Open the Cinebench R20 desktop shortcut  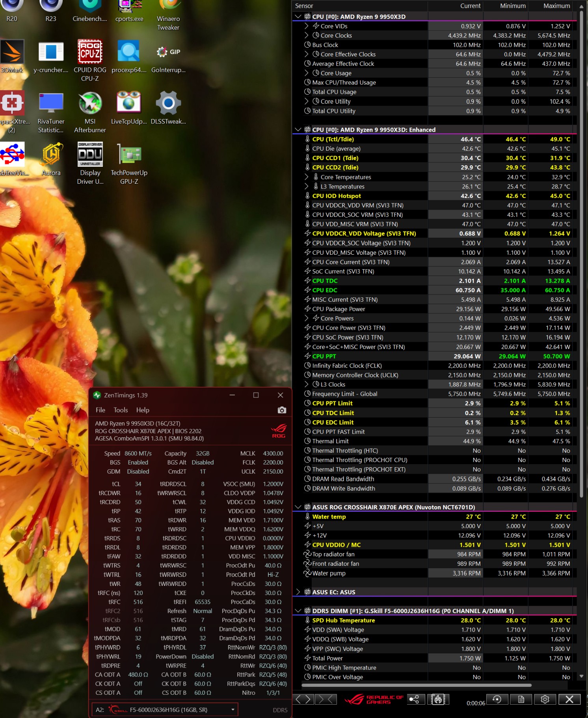coord(12,11)
